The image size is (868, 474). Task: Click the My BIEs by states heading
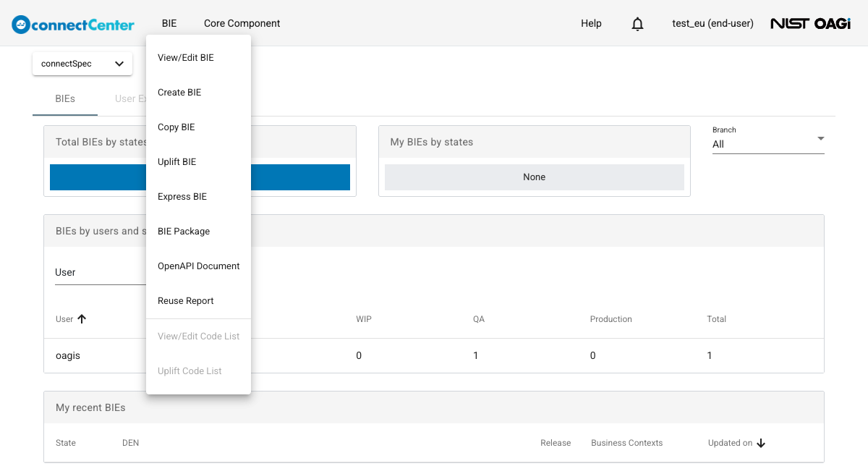pos(432,142)
